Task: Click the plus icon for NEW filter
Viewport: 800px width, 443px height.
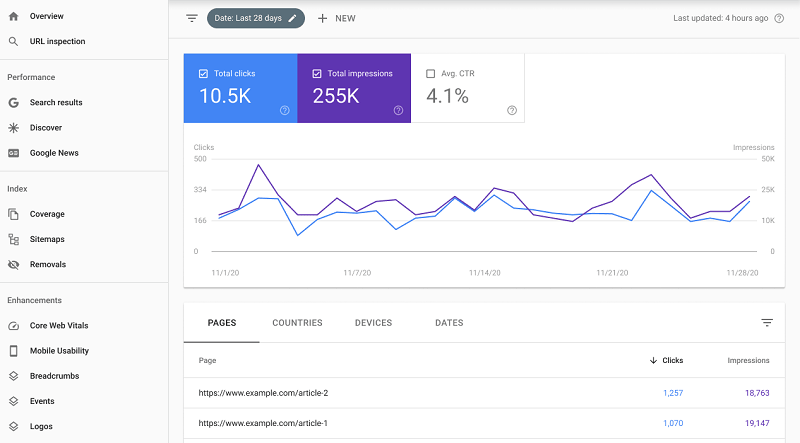Action: tap(322, 18)
